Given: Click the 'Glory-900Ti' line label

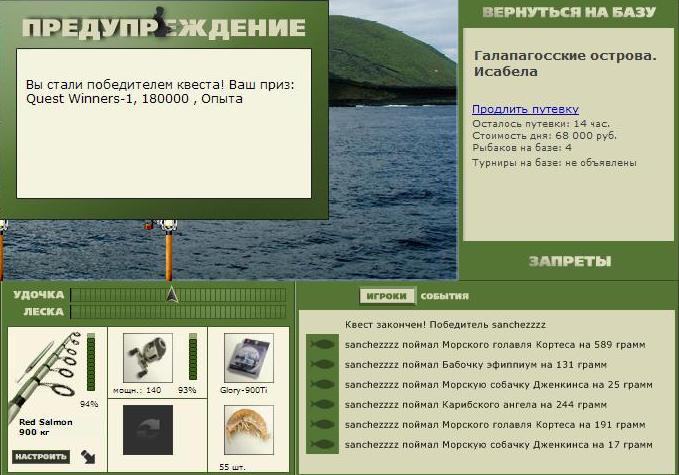Looking at the screenshot, I should pyautogui.click(x=243, y=390).
